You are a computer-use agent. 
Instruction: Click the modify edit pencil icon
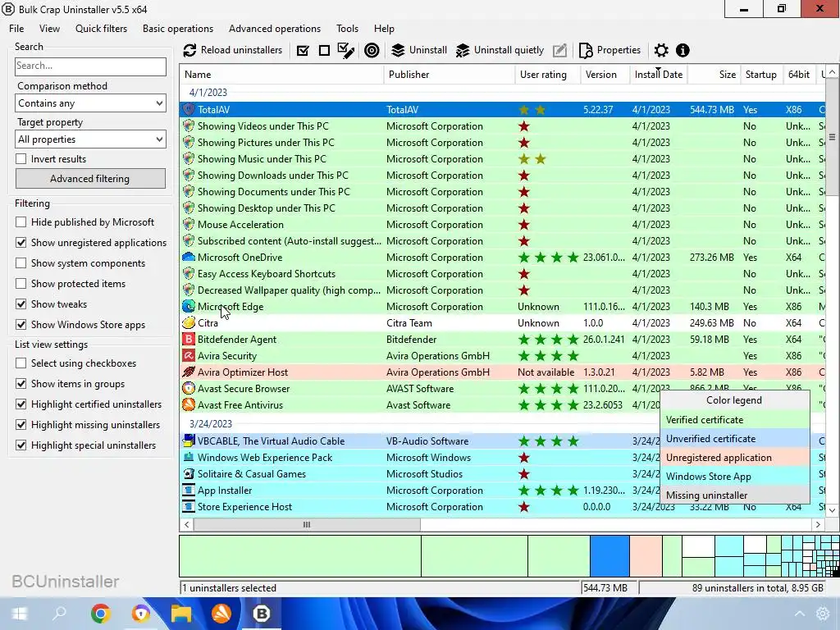tap(559, 50)
